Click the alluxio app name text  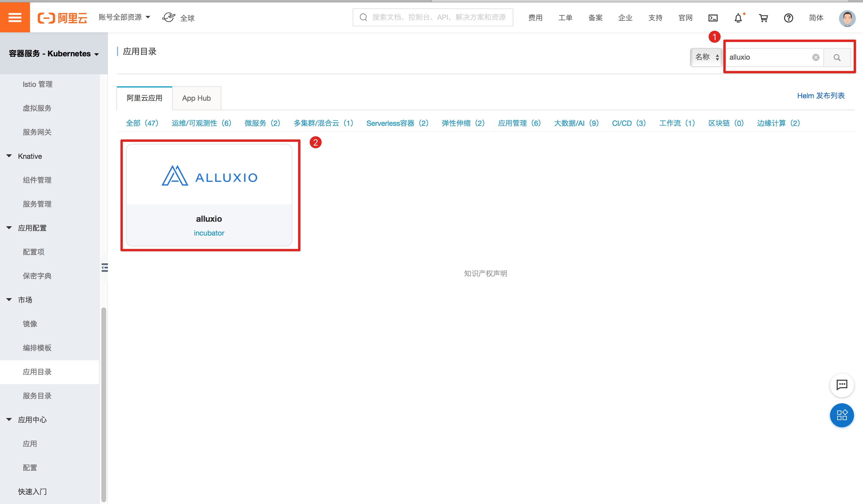tap(209, 219)
